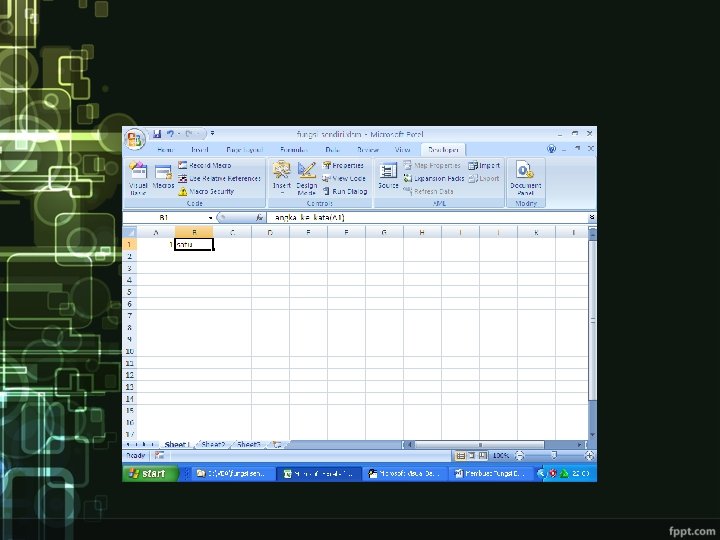The width and height of the screenshot is (720, 540).
Task: Click Run Dialog
Action: (345, 191)
